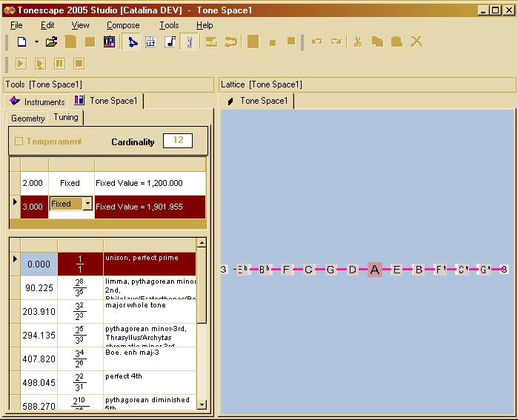
Task: Select the 2.000 generator cell
Action: [34, 183]
